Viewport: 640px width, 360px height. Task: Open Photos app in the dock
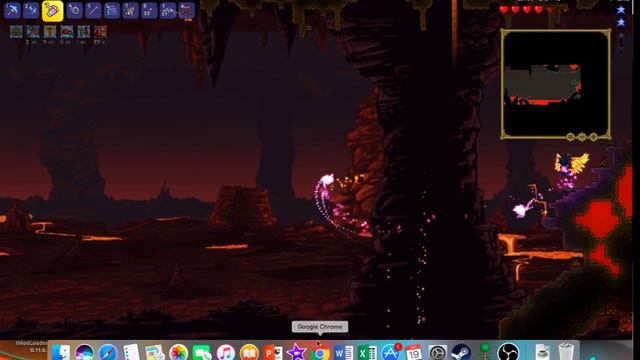178,352
